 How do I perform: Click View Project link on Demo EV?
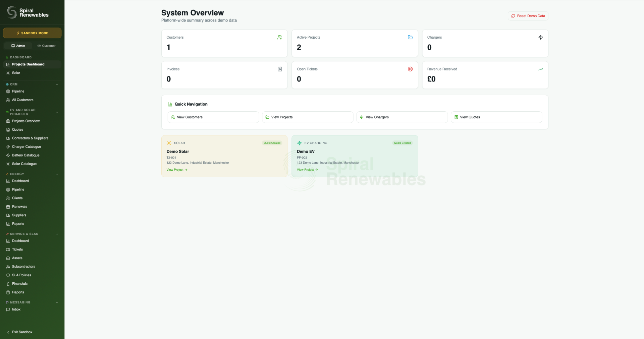(x=307, y=170)
